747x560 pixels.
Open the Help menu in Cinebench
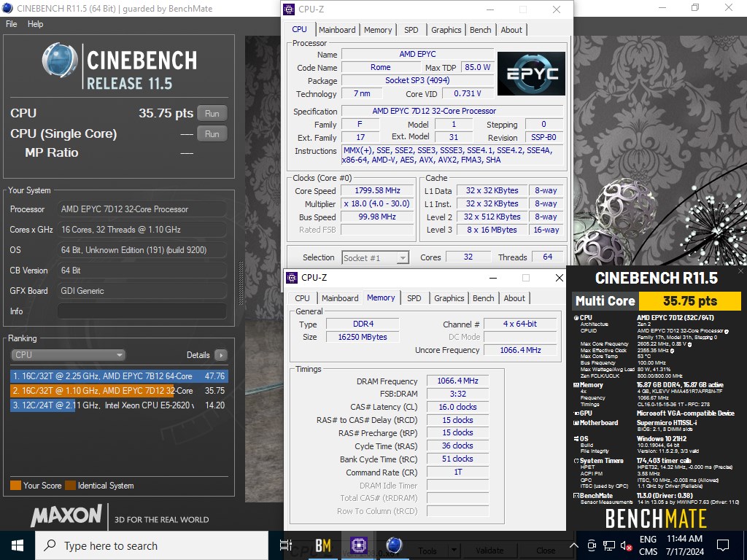point(35,24)
